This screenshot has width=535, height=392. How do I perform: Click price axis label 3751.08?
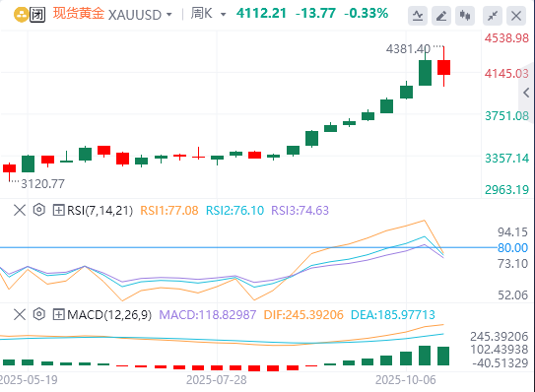[506, 116]
